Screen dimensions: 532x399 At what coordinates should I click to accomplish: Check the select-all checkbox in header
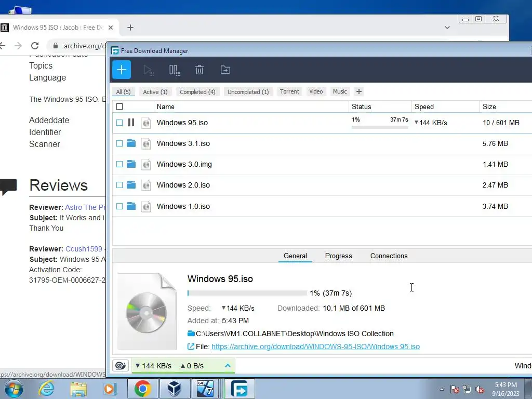(119, 107)
